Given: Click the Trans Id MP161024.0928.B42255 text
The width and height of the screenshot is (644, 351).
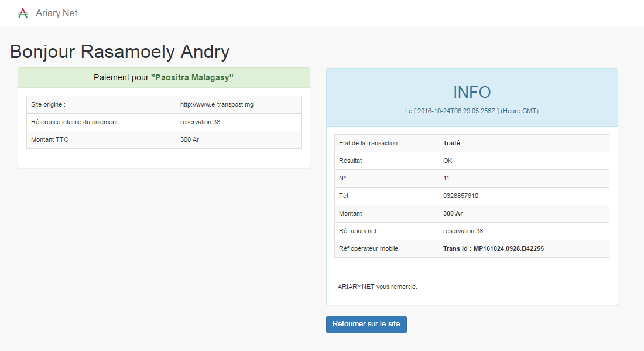Looking at the screenshot, I should pos(494,248).
